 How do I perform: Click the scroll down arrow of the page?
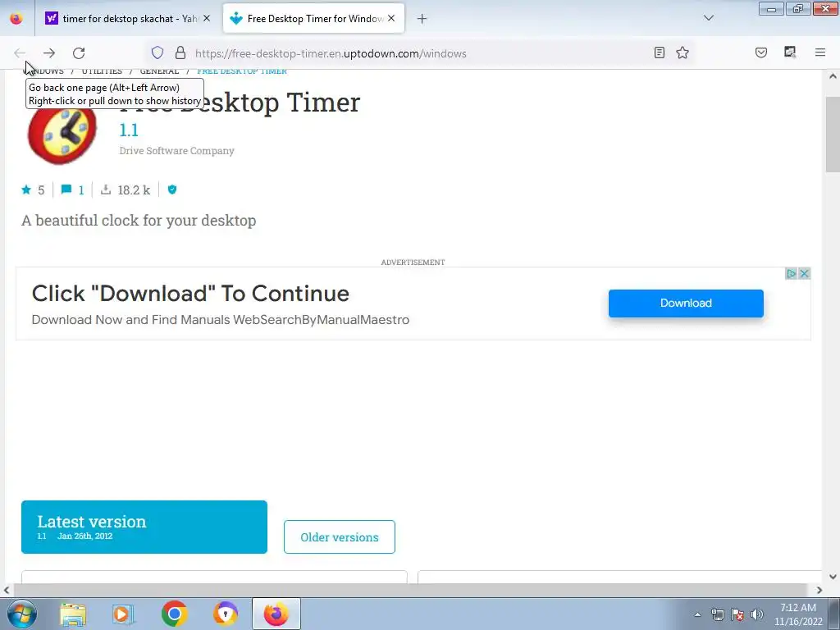(833, 577)
